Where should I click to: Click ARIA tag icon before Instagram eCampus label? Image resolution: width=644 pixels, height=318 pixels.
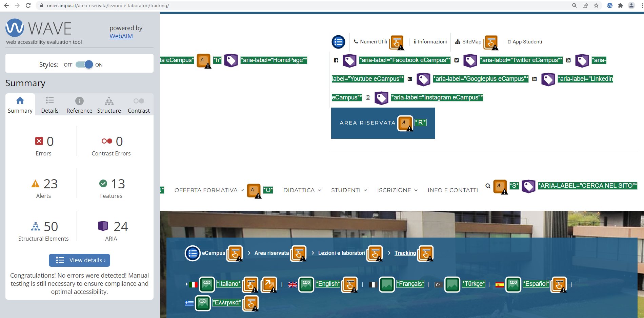click(x=381, y=98)
